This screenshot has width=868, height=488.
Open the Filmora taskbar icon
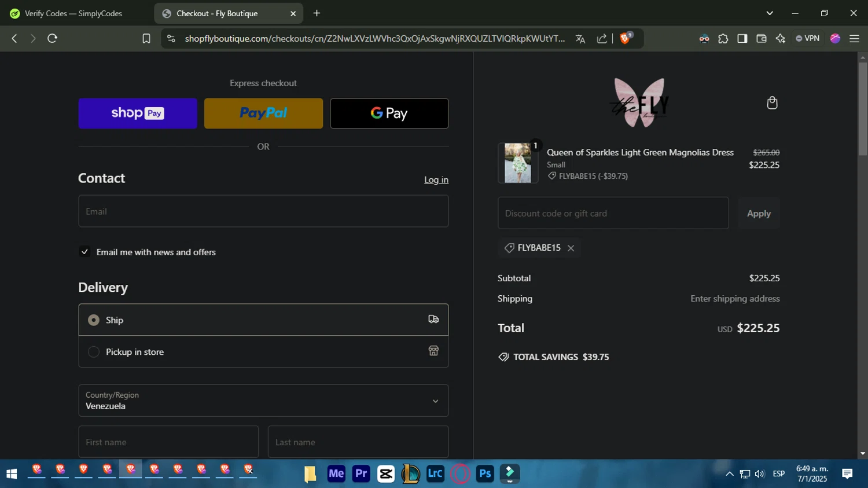coord(510,474)
